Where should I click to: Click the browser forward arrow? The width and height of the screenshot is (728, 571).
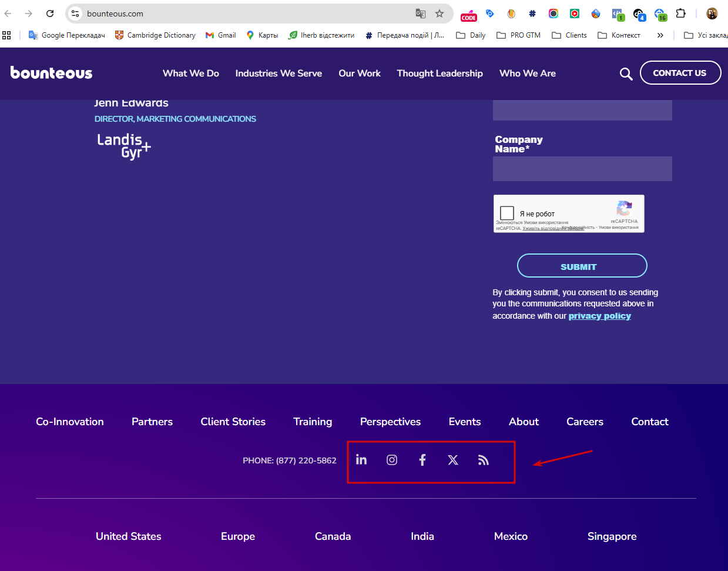[29, 14]
